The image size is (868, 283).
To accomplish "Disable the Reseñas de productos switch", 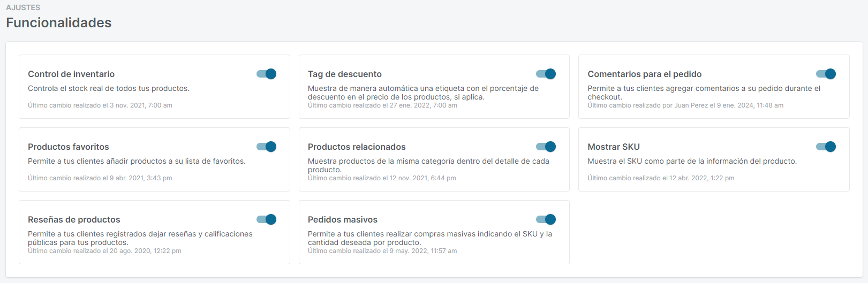I will (x=266, y=219).
